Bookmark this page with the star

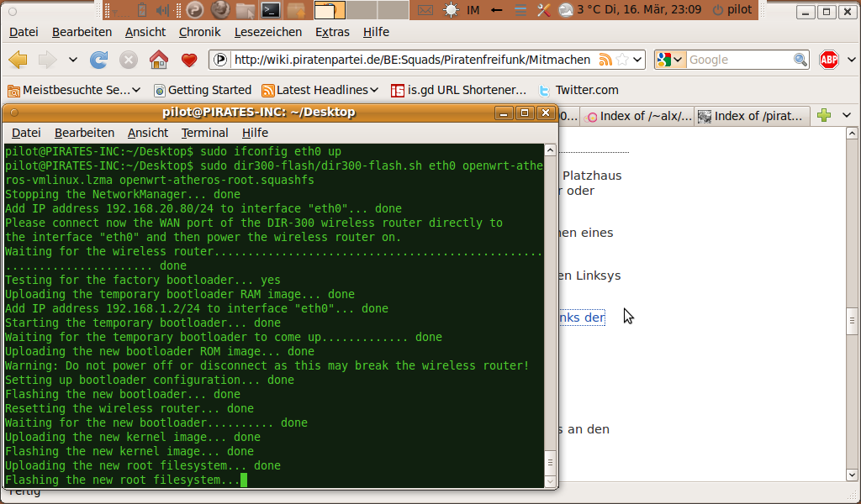tap(621, 60)
